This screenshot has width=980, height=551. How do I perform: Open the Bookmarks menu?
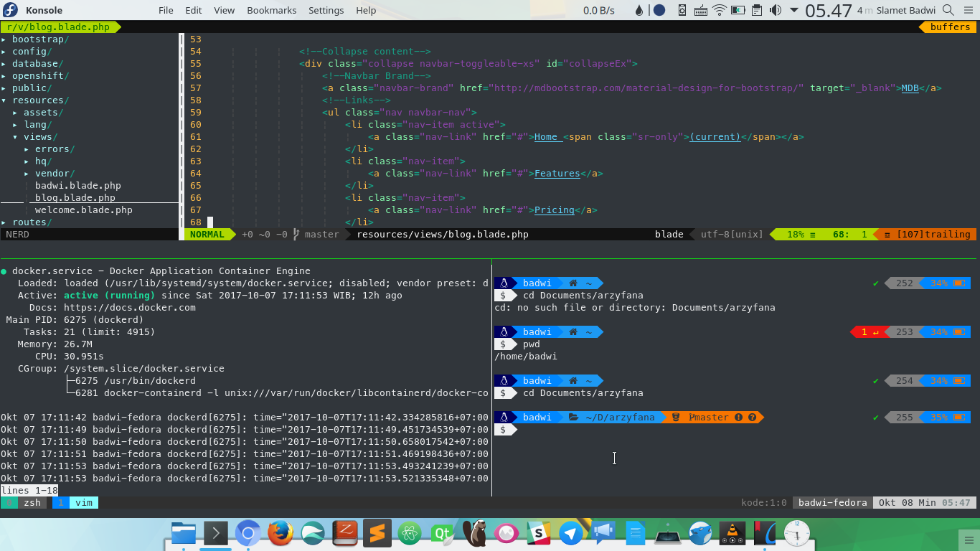(271, 10)
